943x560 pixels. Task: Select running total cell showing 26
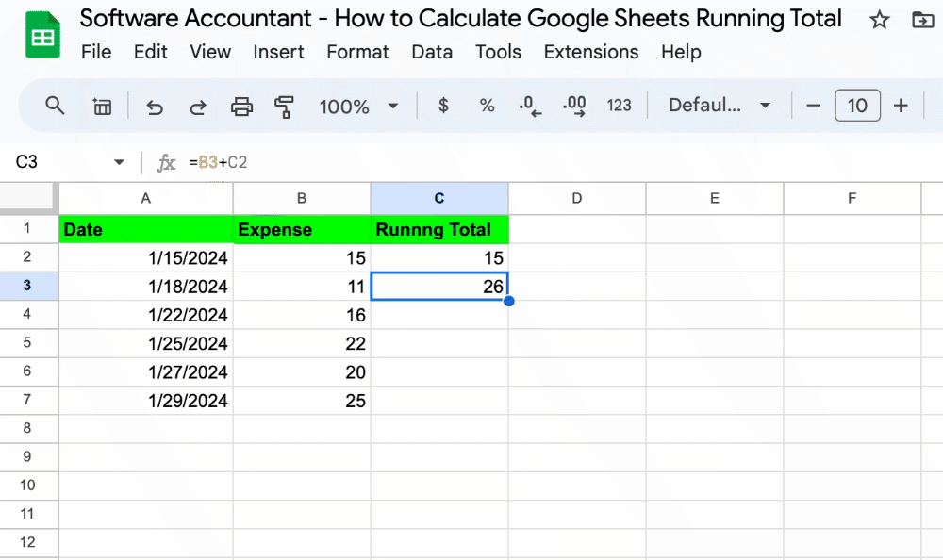pyautogui.click(x=439, y=287)
